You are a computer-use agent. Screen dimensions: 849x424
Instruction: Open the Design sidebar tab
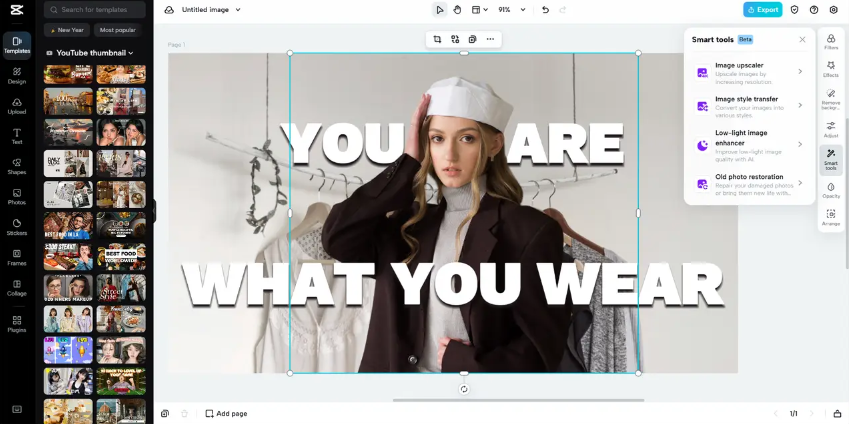point(17,76)
